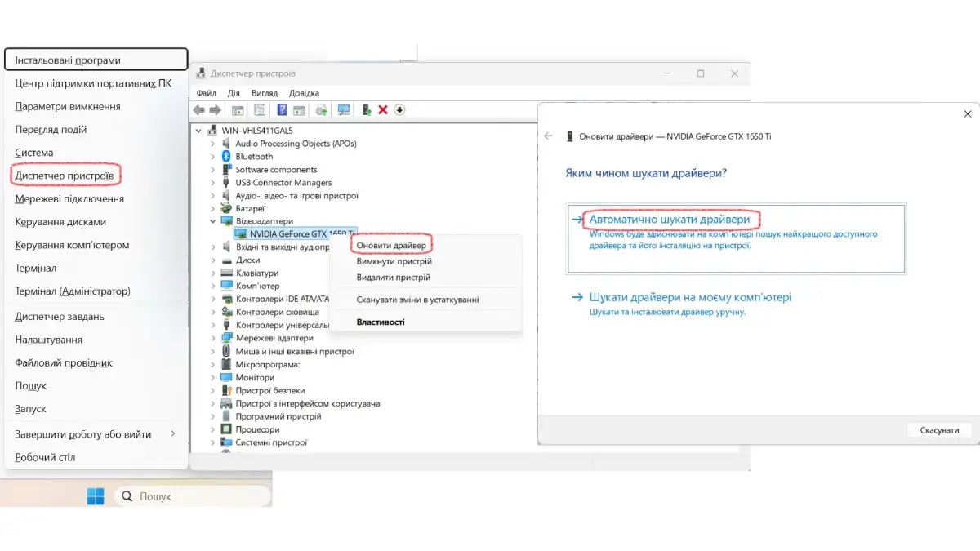Choose Видалити пристрій from context menu

pyautogui.click(x=393, y=278)
